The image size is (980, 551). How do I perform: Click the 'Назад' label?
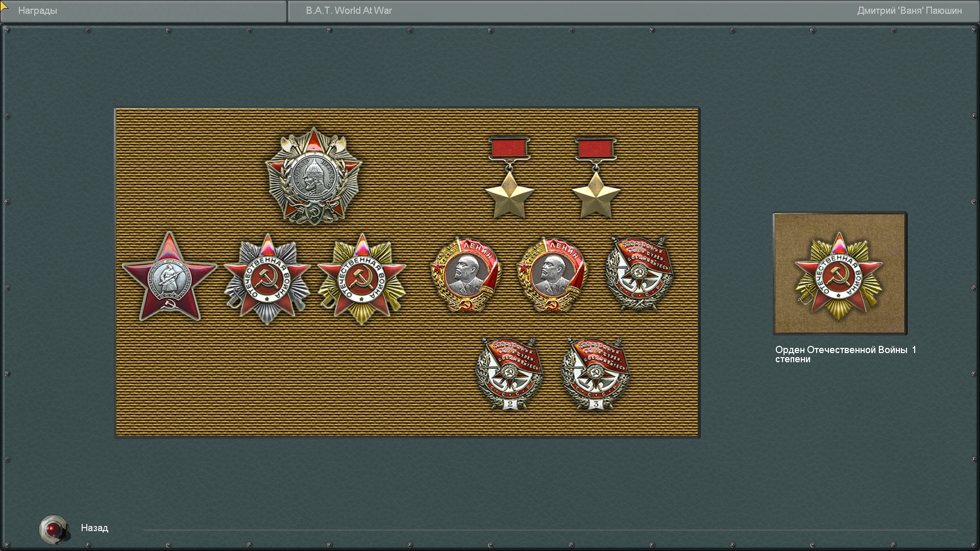(x=94, y=528)
